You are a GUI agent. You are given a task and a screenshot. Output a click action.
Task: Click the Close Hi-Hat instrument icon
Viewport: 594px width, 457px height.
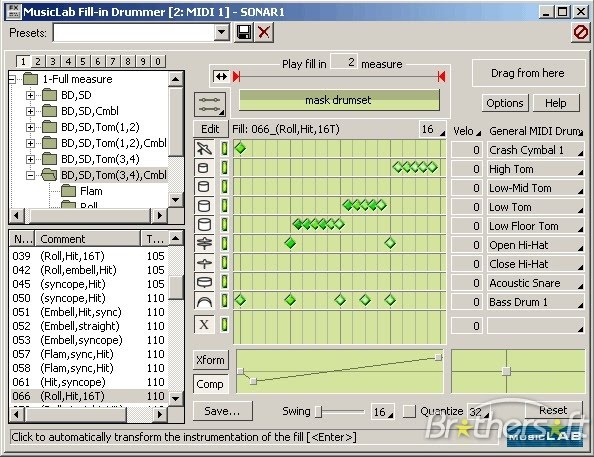[204, 263]
